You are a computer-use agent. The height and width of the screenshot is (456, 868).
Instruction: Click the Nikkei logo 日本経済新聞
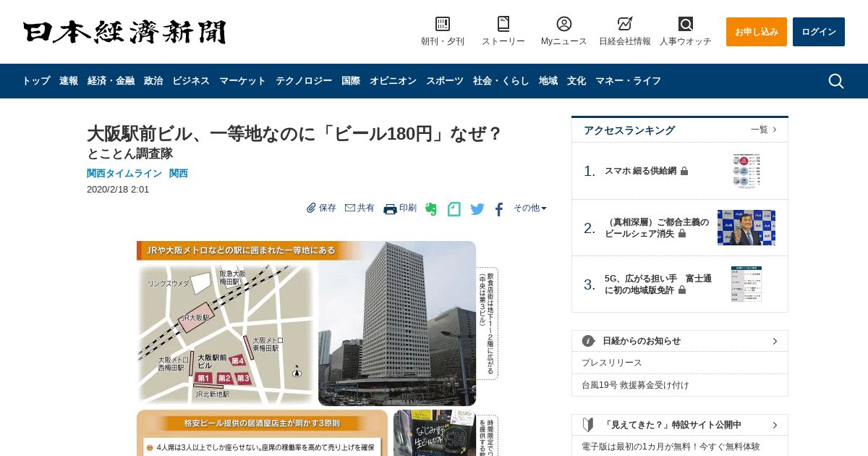[x=124, y=32]
